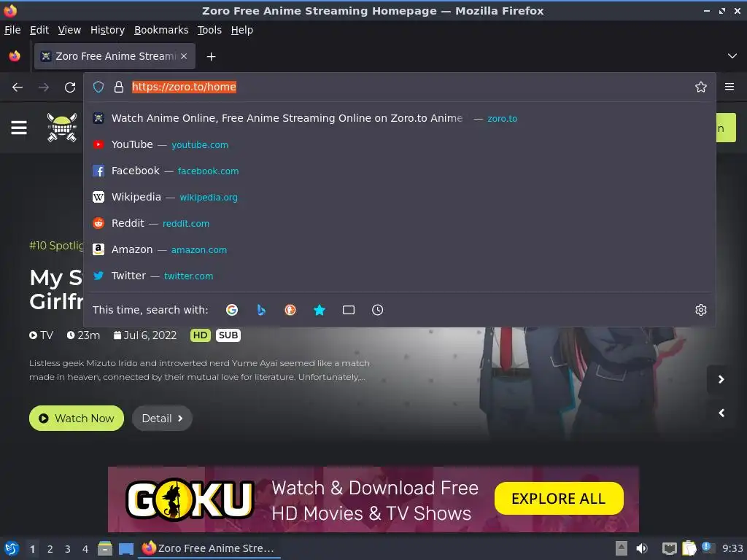Select the Facebook suggestion
The image size is (747, 560).
(x=400, y=171)
